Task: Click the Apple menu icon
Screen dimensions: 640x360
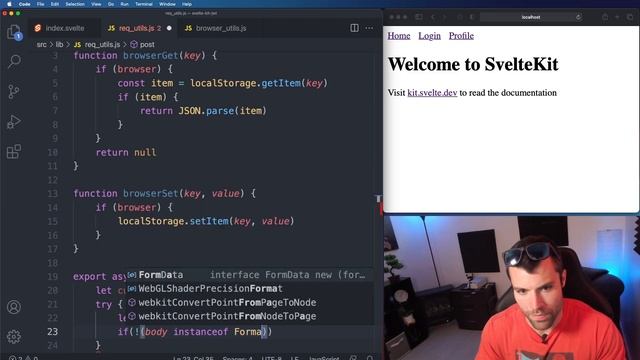Action: pyautogui.click(x=9, y=4)
